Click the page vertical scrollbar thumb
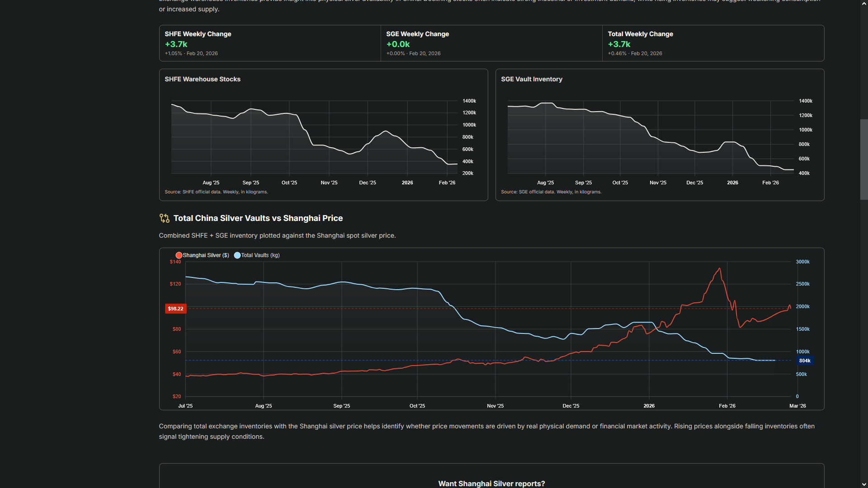This screenshot has height=488, width=868. pyautogui.click(x=864, y=159)
